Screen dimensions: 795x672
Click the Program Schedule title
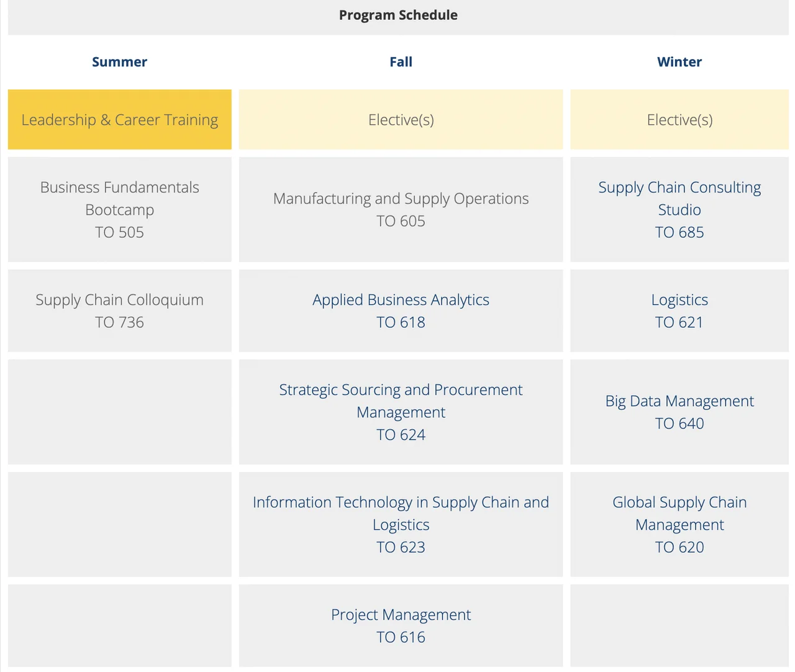[398, 16]
